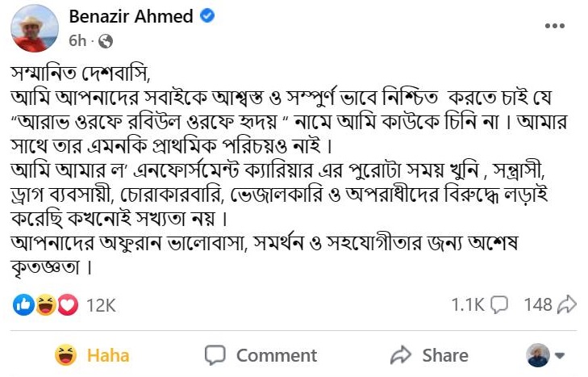Click the blue Like reaction icon
Image resolution: width=588 pixels, height=377 pixels.
[x=25, y=304]
